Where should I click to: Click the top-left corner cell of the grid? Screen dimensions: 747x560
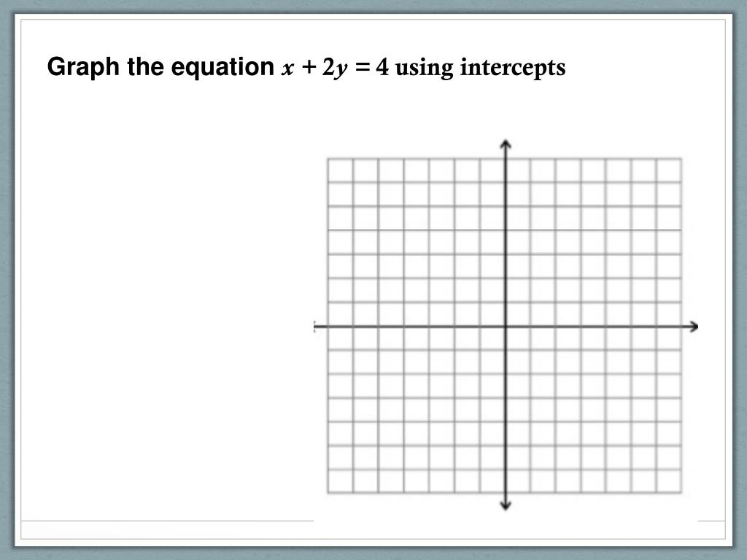(x=341, y=171)
